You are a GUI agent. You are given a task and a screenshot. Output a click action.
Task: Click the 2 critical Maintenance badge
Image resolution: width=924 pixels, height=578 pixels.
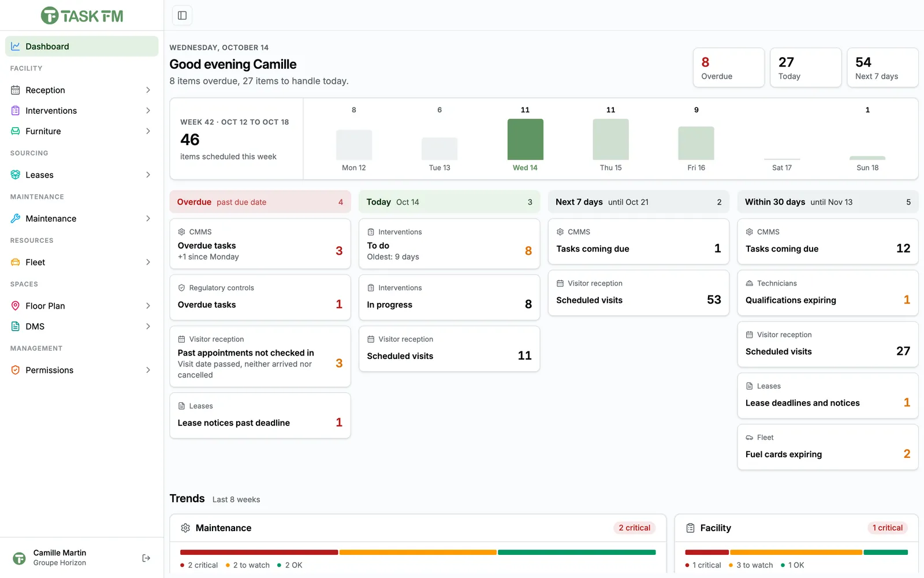[634, 528]
